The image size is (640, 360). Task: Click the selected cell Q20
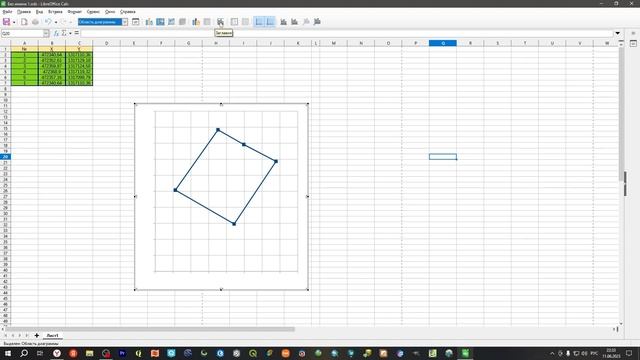pos(443,157)
